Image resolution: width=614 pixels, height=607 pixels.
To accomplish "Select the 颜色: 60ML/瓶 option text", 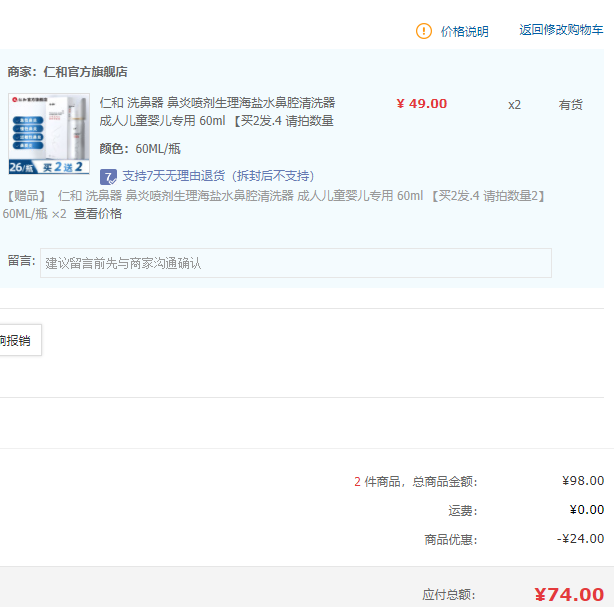I will (140, 149).
